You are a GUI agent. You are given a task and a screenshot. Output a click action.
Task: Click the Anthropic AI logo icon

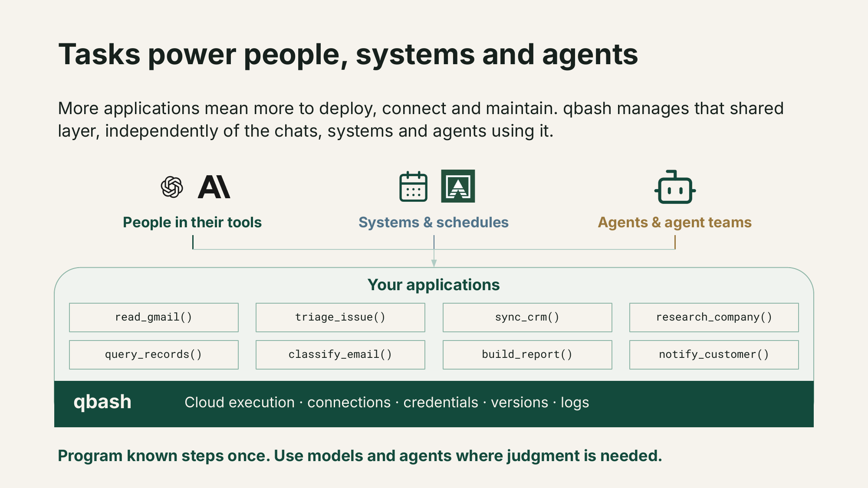[214, 187]
